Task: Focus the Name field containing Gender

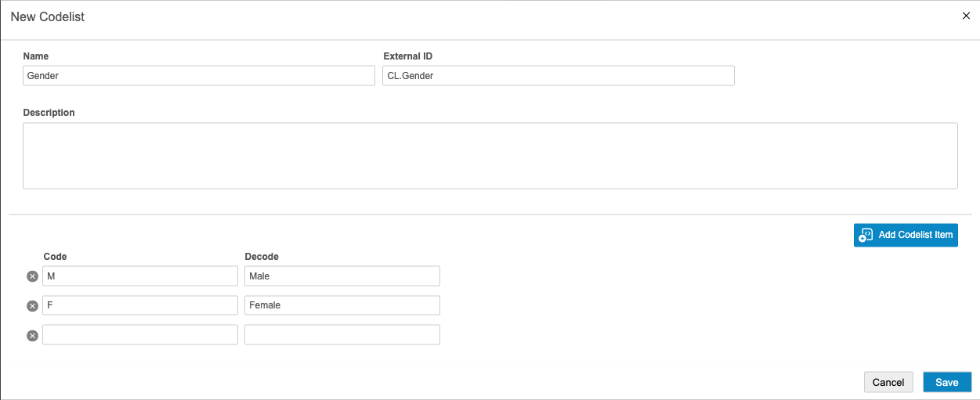Action: pos(199,76)
